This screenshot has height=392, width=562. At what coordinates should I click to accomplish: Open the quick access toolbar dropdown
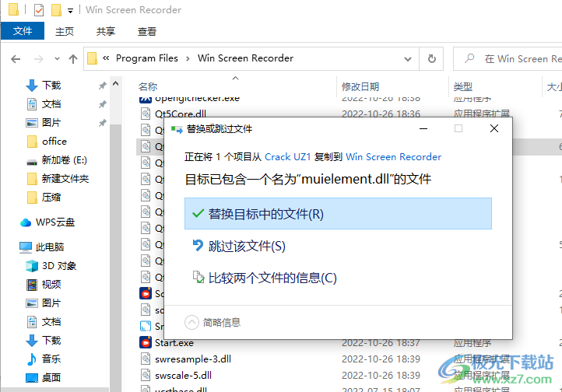click(71, 11)
